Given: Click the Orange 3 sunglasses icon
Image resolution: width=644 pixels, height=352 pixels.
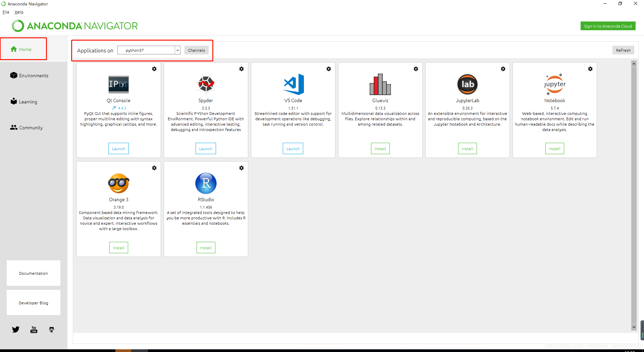Looking at the screenshot, I should tap(119, 183).
